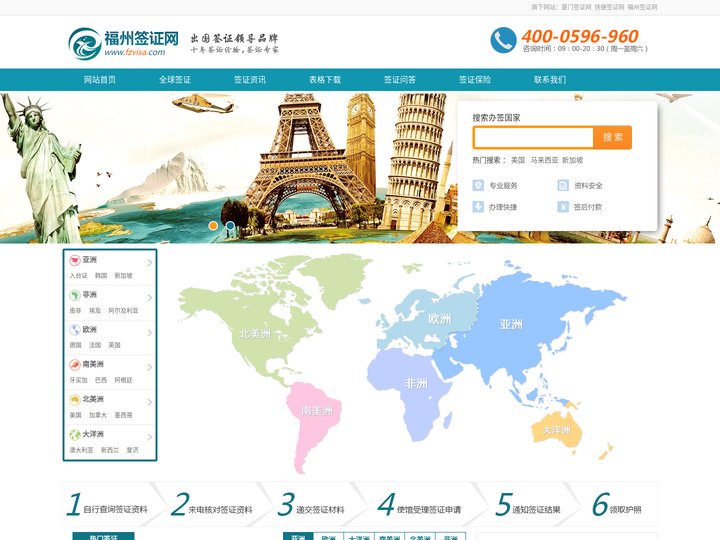This screenshot has width=720, height=540.
Task: Click the 亚洲 continent icon in sidebar
Action: (x=75, y=260)
